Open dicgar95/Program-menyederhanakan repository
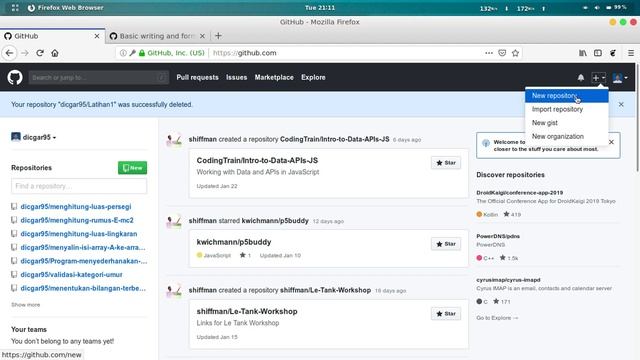Screen dimensions: 640x360 point(84,261)
